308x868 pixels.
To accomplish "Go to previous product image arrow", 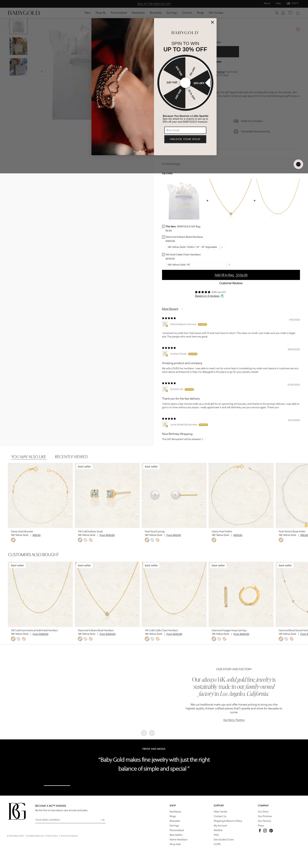I will 42,71.
